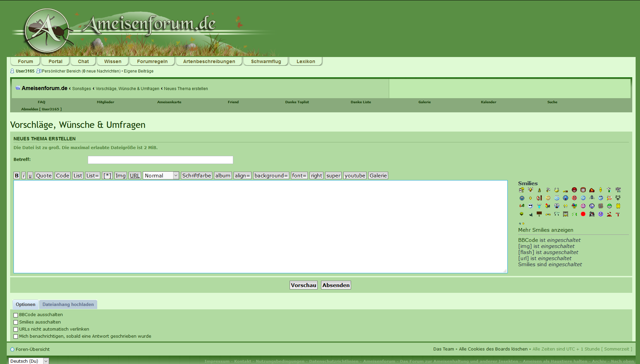
Task: Open the Schriftfarbe color picker
Action: click(196, 175)
